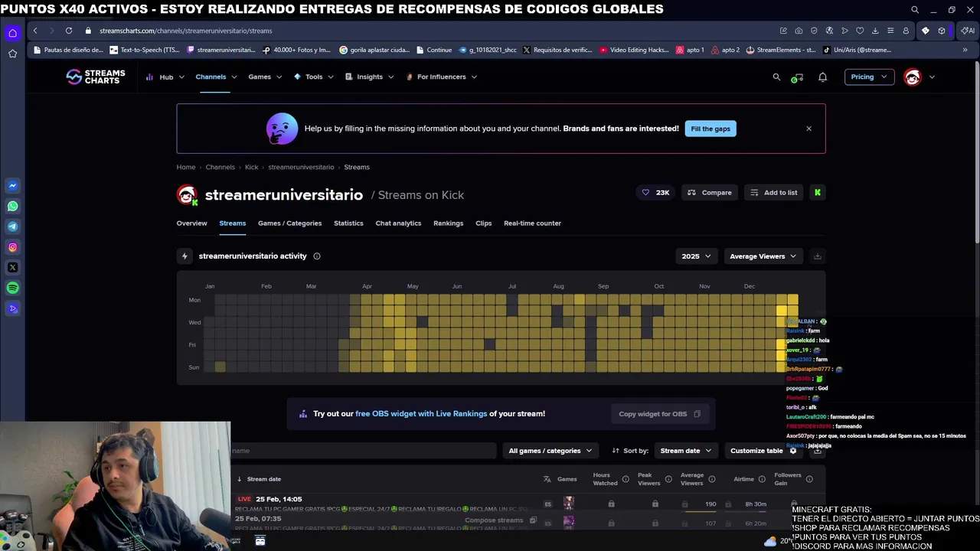This screenshot has height=551, width=980.
Task: Open the Real-time counter tab
Action: pos(532,223)
